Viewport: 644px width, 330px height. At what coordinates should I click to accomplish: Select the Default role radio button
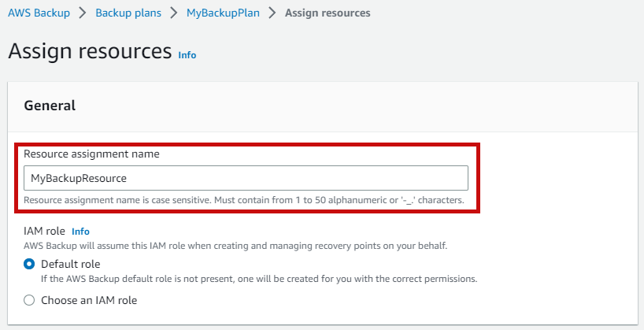pyautogui.click(x=29, y=264)
